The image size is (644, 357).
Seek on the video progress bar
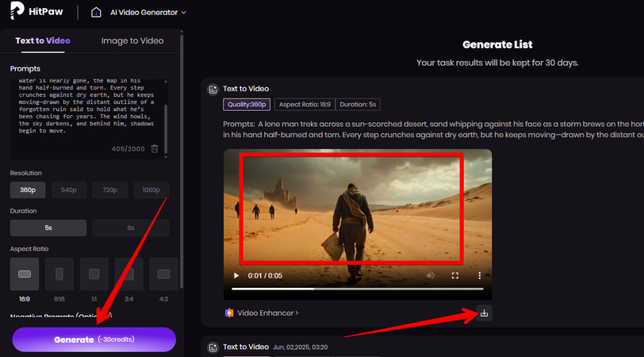(x=358, y=289)
